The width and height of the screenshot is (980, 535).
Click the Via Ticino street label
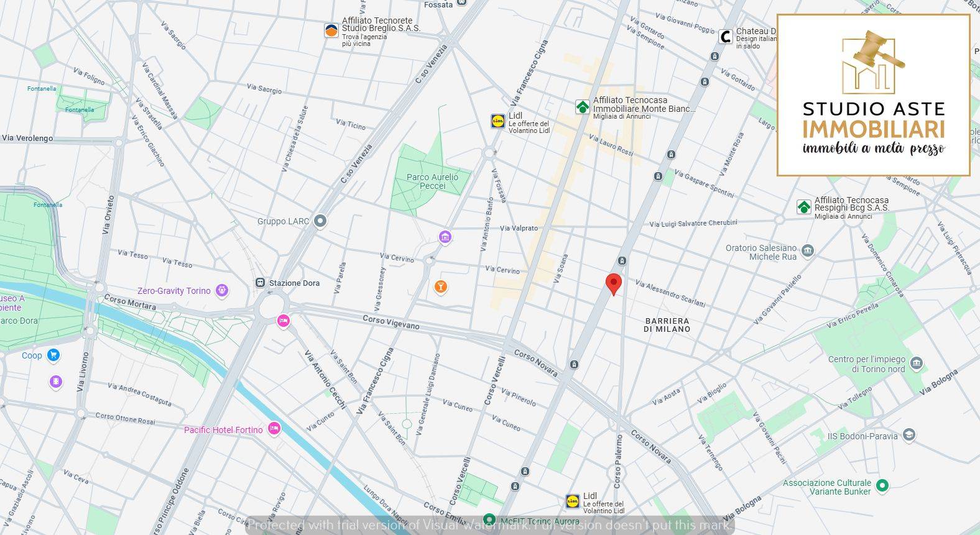coord(351,124)
